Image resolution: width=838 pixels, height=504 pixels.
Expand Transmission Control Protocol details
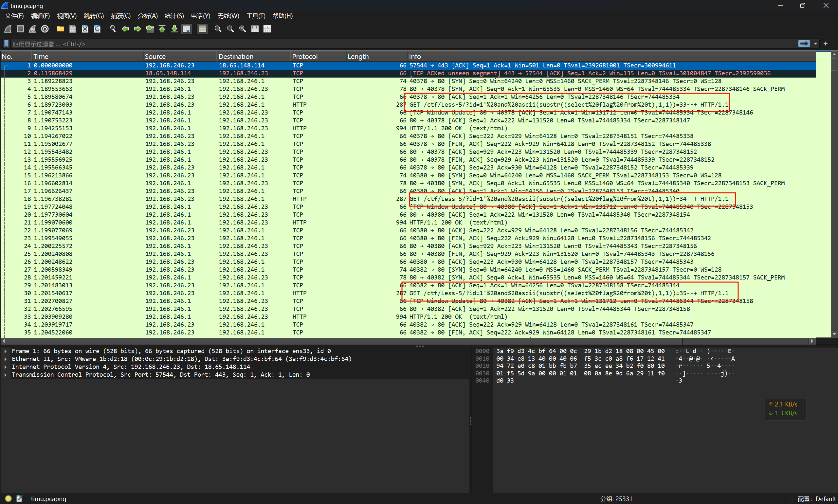(x=6, y=375)
